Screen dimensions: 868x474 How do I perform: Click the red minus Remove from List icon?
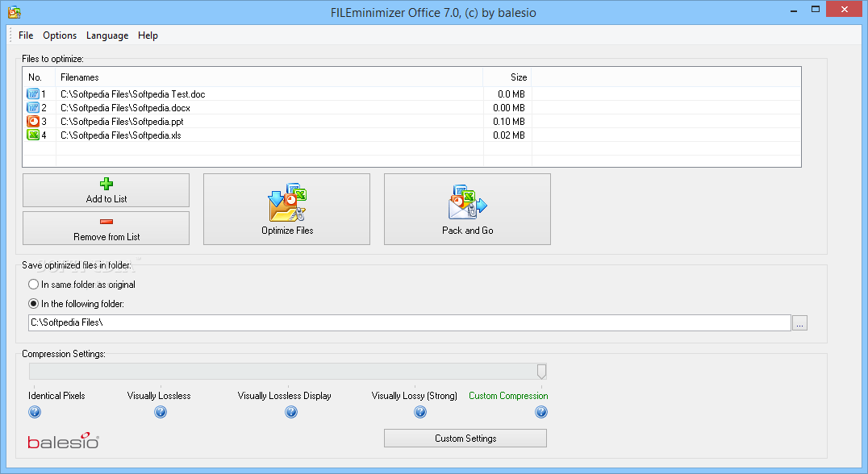tap(106, 222)
